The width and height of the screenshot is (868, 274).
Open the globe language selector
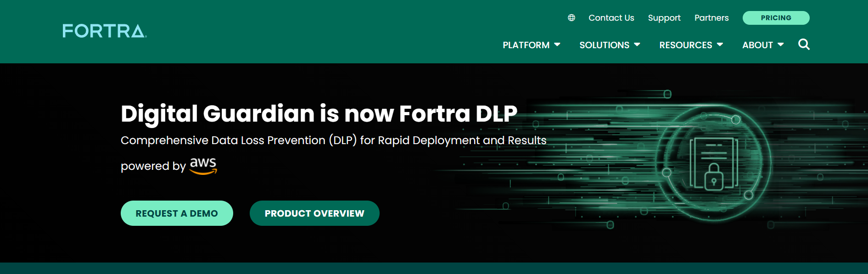pos(571,18)
